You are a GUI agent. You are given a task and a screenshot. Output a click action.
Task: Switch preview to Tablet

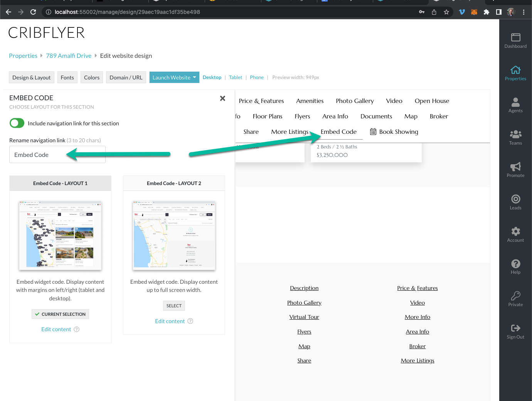pyautogui.click(x=236, y=77)
